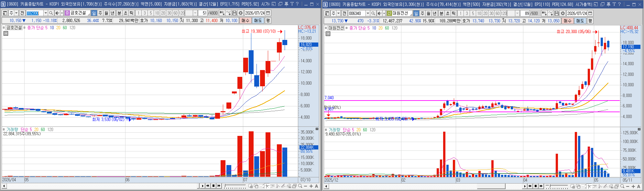644x191 pixels.
Task: Open the calendar date picker in the right chart
Action: (590, 13)
